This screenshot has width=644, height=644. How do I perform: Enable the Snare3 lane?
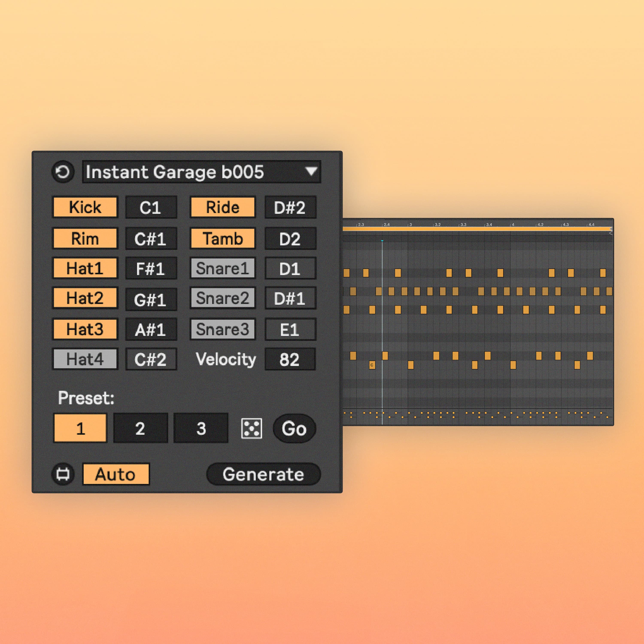point(223,329)
